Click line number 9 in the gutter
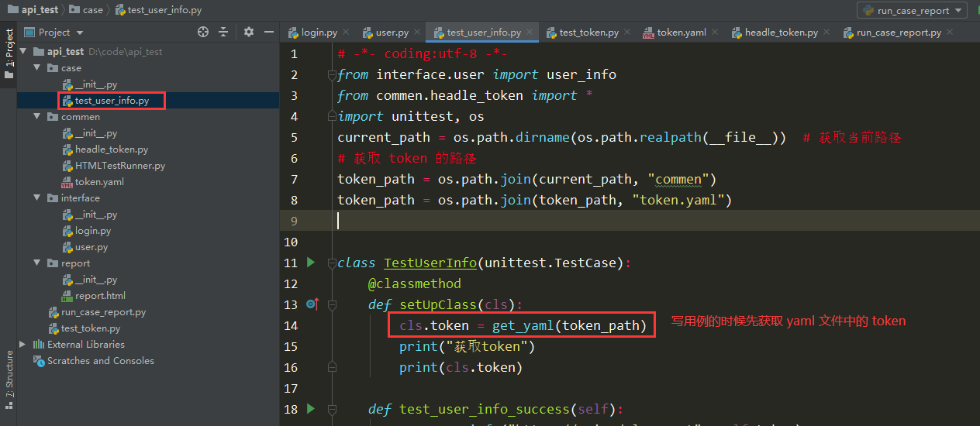 coord(294,221)
